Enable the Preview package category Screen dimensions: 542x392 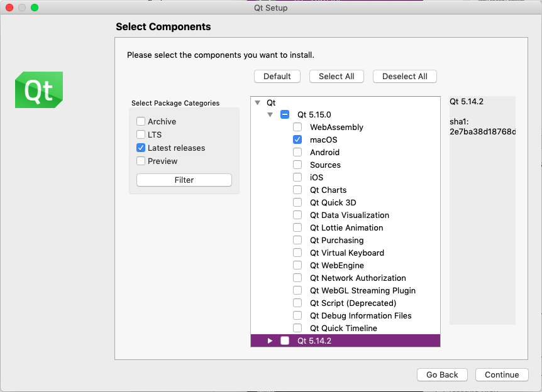[141, 161]
